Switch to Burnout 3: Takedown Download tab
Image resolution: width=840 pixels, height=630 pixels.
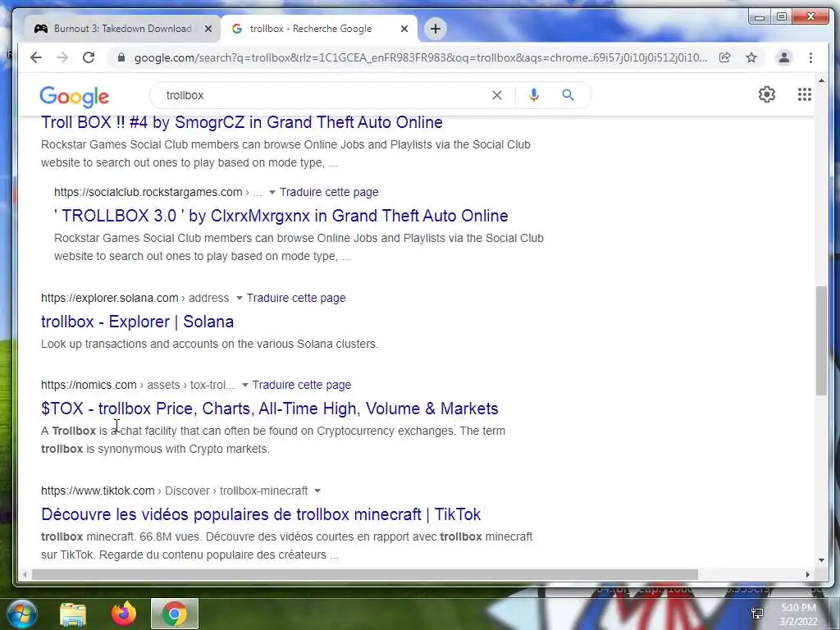(122, 29)
